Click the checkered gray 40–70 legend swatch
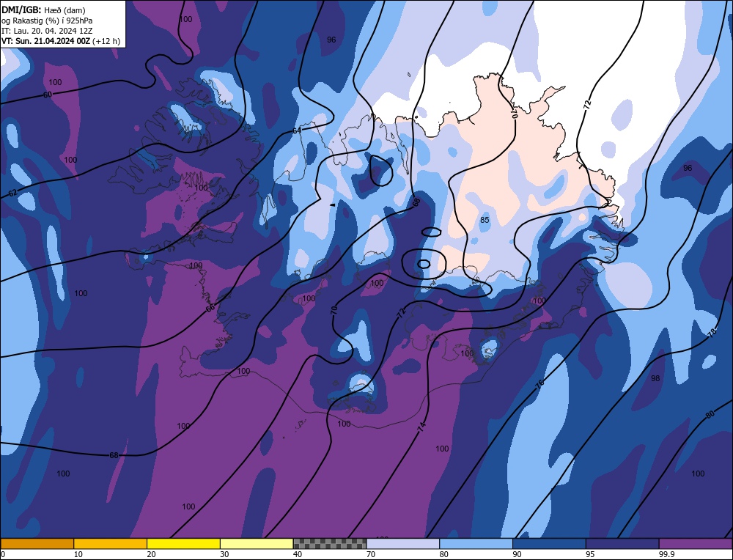This screenshot has width=733, height=560. 330,544
